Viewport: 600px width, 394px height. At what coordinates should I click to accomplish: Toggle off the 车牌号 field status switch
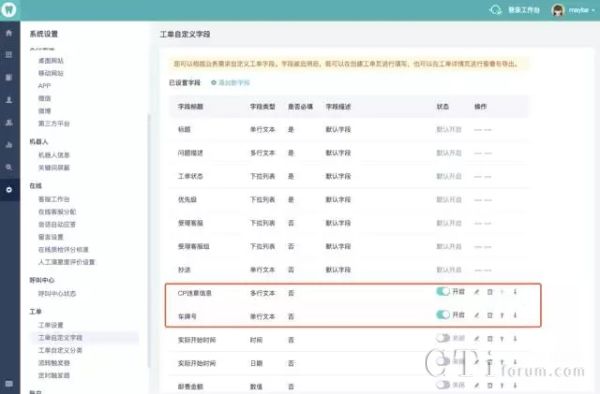443,315
